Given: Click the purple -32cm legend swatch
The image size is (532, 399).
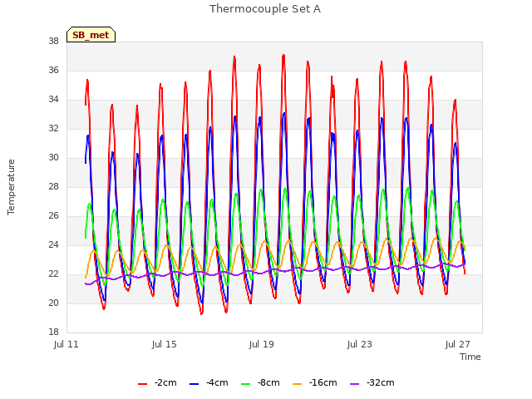Looking at the screenshot, I should (x=355, y=384).
